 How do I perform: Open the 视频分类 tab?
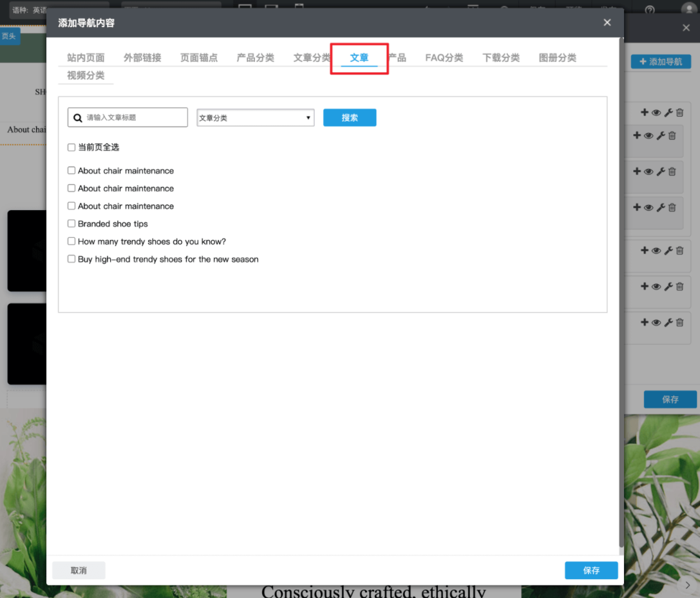coord(86,75)
